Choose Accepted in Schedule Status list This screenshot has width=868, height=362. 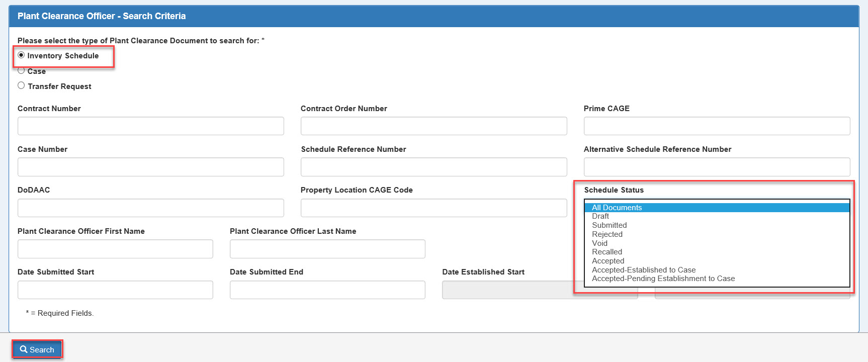[x=717, y=261]
